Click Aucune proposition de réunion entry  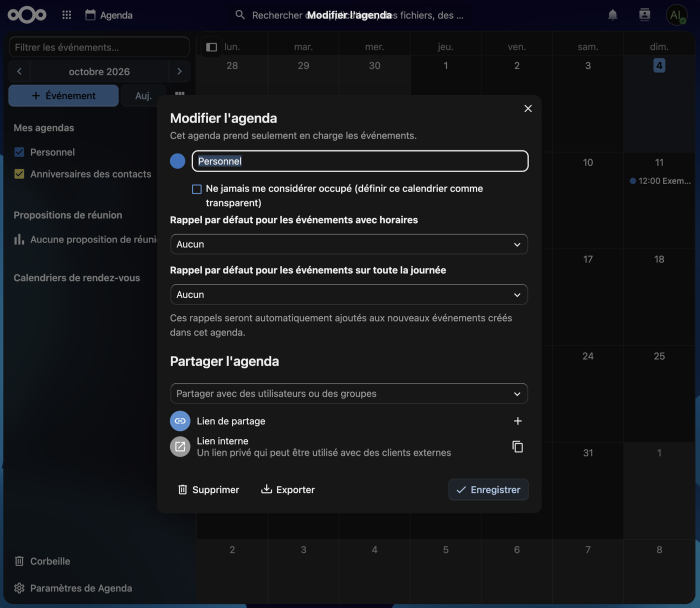point(85,239)
